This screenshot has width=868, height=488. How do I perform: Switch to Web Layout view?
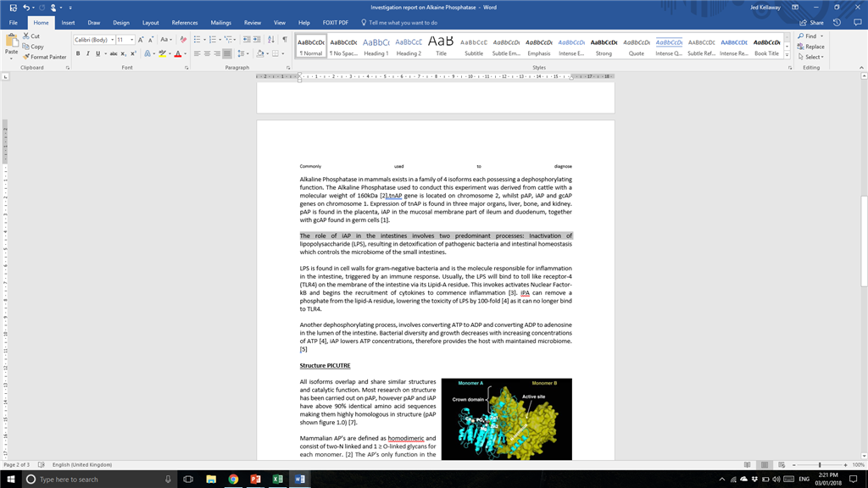pos(782,465)
